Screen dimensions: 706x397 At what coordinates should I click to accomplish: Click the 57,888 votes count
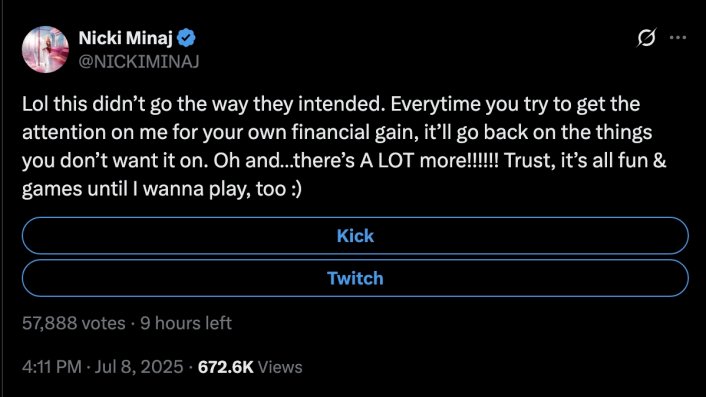74,323
